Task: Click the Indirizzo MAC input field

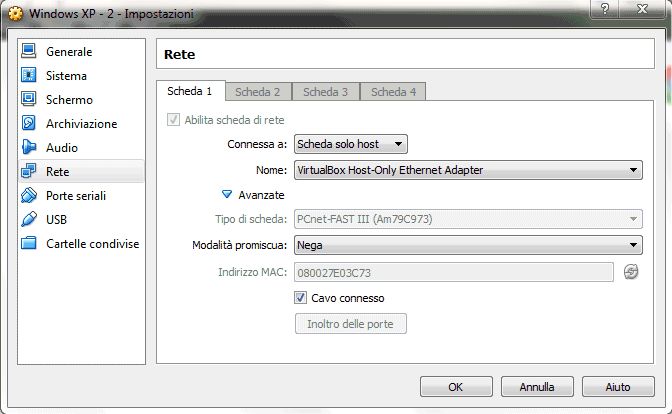Action: (454, 272)
